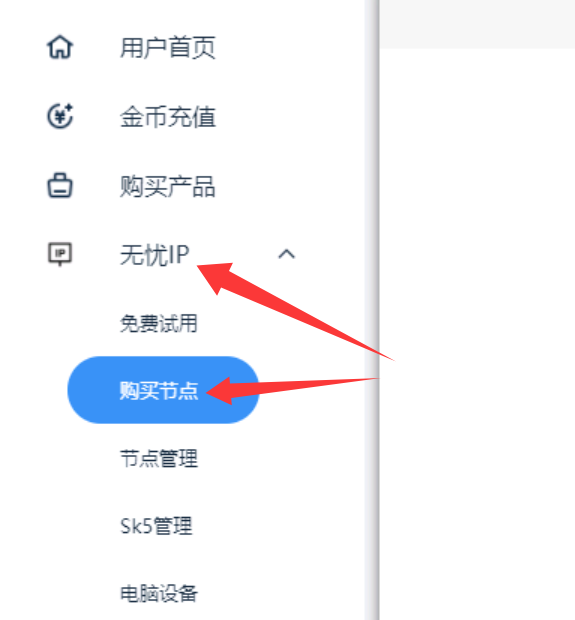Open the 用户首页 menu entry

tap(168, 47)
